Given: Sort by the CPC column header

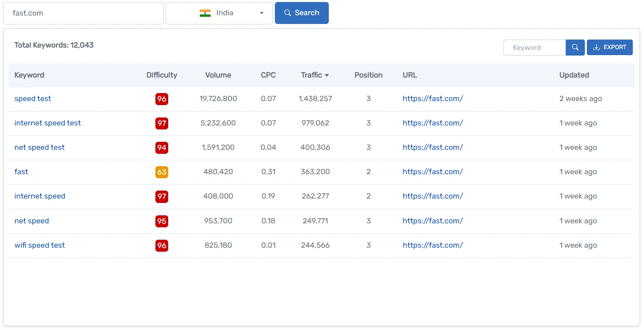Looking at the screenshot, I should click(x=268, y=75).
